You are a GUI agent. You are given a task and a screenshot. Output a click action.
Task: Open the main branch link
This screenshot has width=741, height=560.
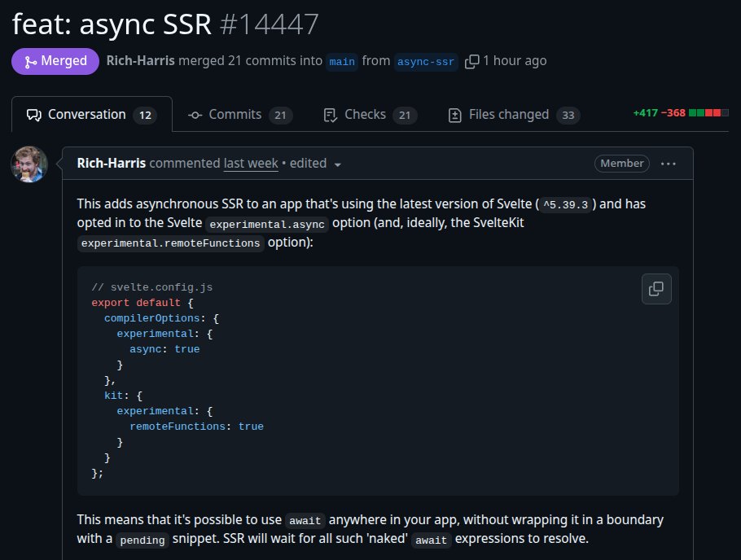342,61
